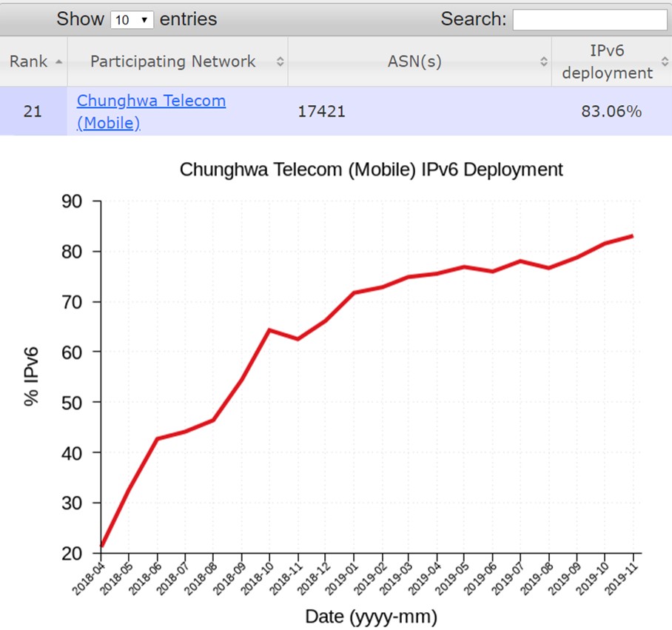Click the 2019-11 x-axis tick label
The image size is (672, 630).
(x=622, y=579)
